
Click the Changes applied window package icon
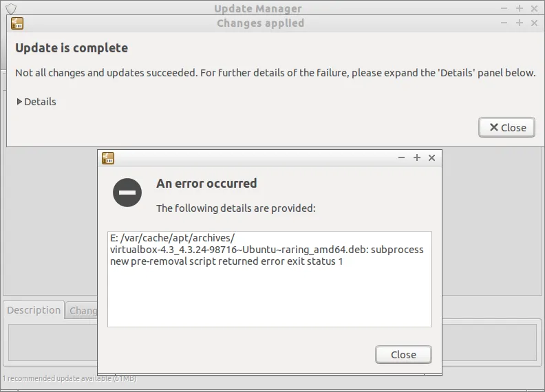[17, 23]
